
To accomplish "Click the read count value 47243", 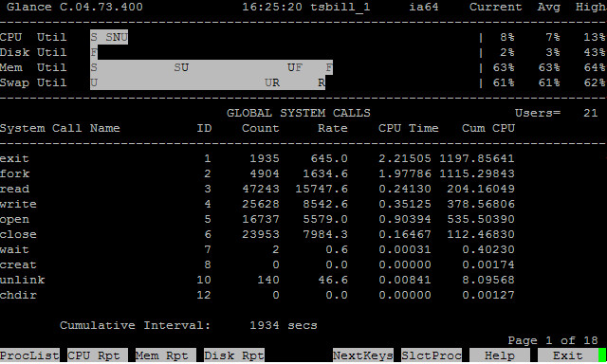I will pos(261,189).
